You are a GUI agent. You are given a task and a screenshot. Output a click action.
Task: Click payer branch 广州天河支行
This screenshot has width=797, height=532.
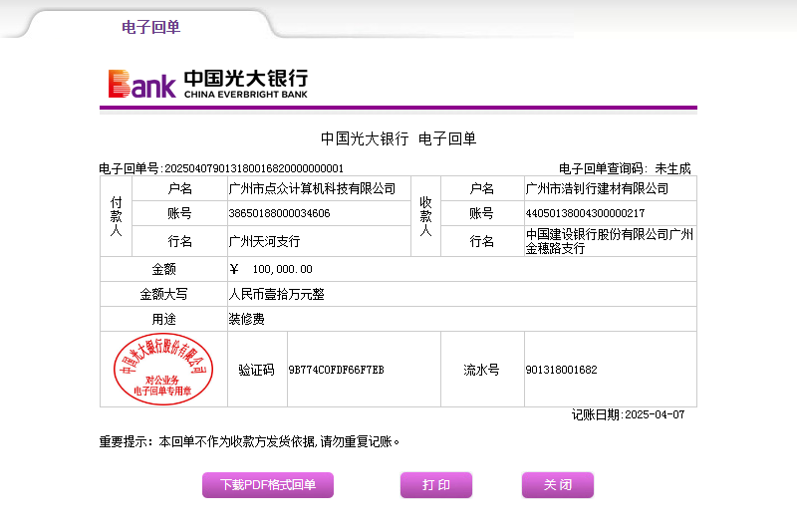pyautogui.click(x=264, y=241)
